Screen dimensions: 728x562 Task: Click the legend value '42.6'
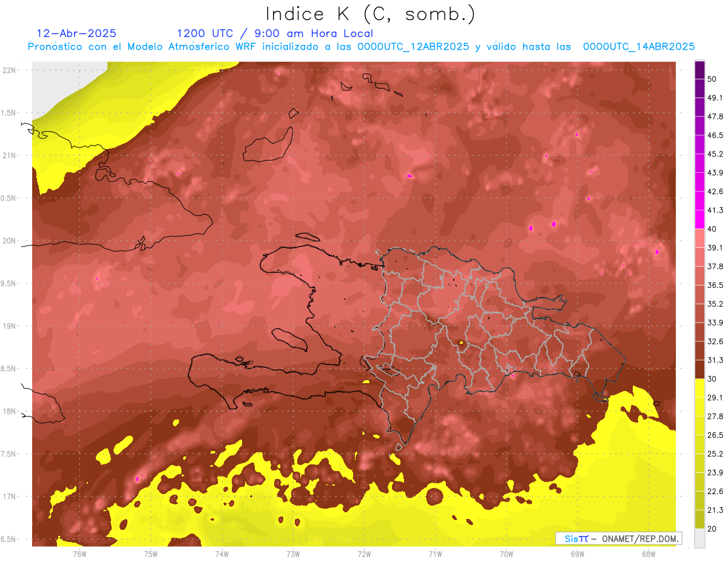click(x=715, y=192)
